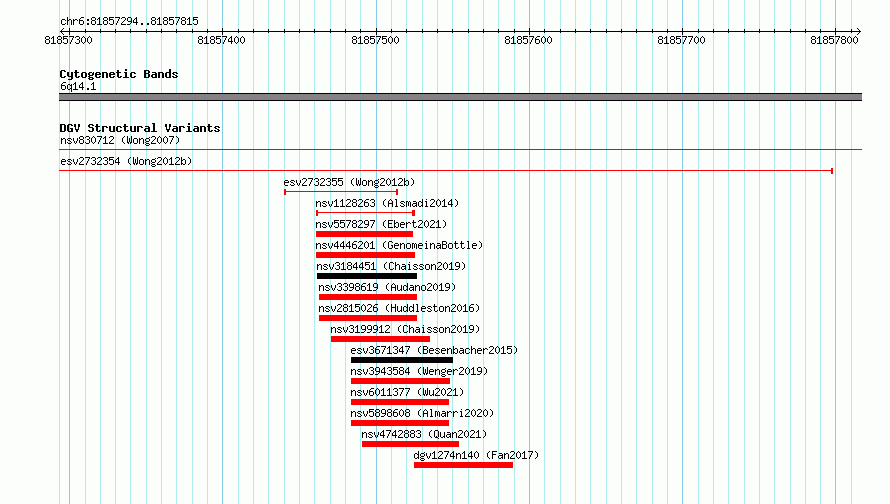Click the black bar under nsv3184451

[367, 276]
